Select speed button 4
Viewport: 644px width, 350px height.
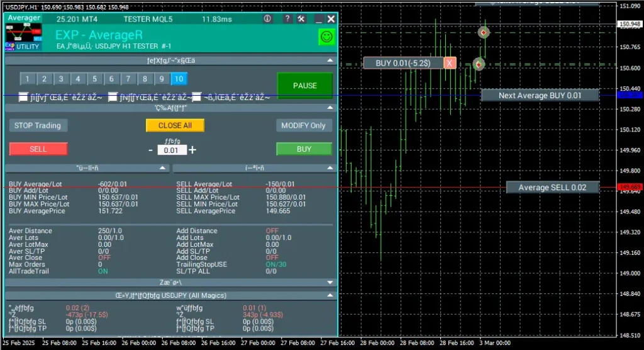(78, 79)
